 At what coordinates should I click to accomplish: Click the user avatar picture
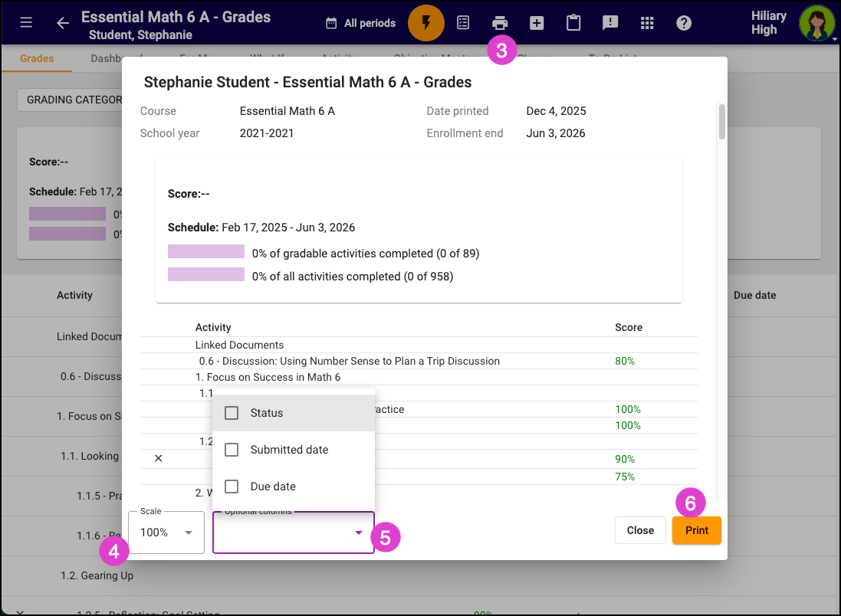pos(816,23)
